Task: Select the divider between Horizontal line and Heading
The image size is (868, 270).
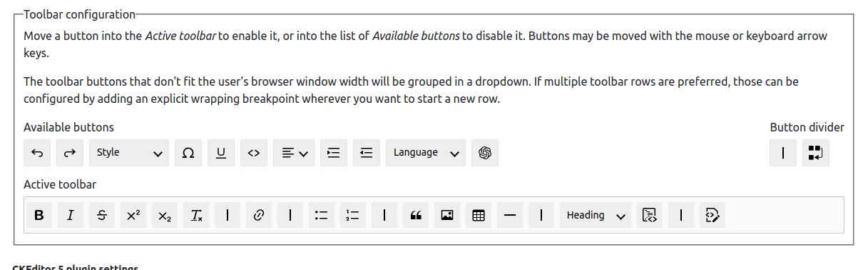Action: [x=541, y=215]
